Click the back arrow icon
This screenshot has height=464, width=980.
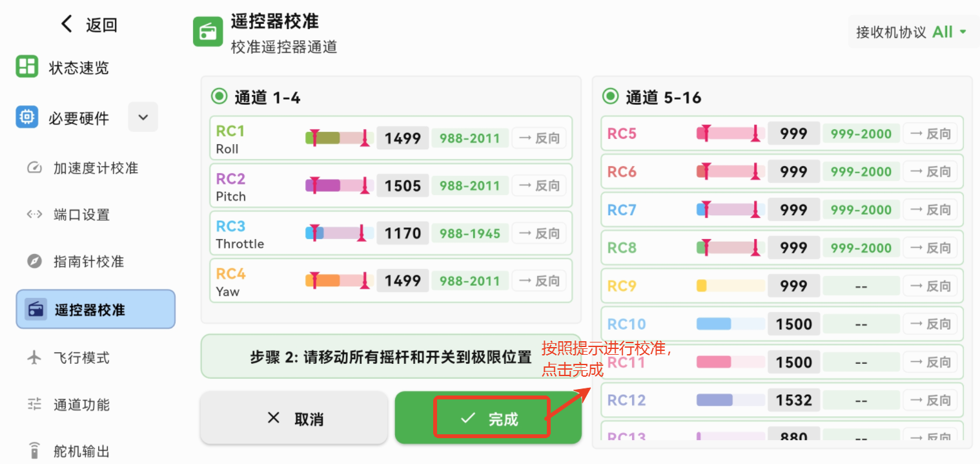coord(66,25)
